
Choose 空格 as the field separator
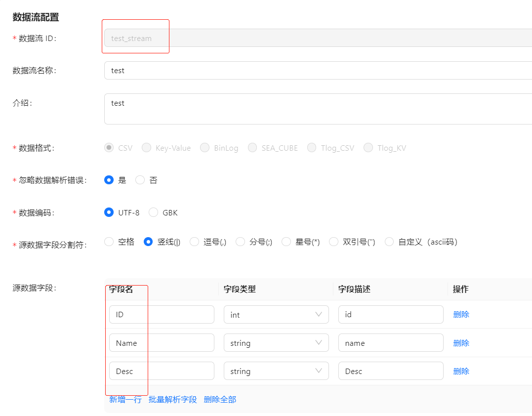click(109, 242)
